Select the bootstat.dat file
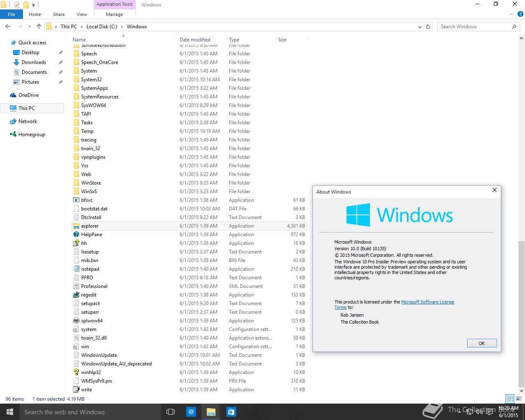 (189, 209)
